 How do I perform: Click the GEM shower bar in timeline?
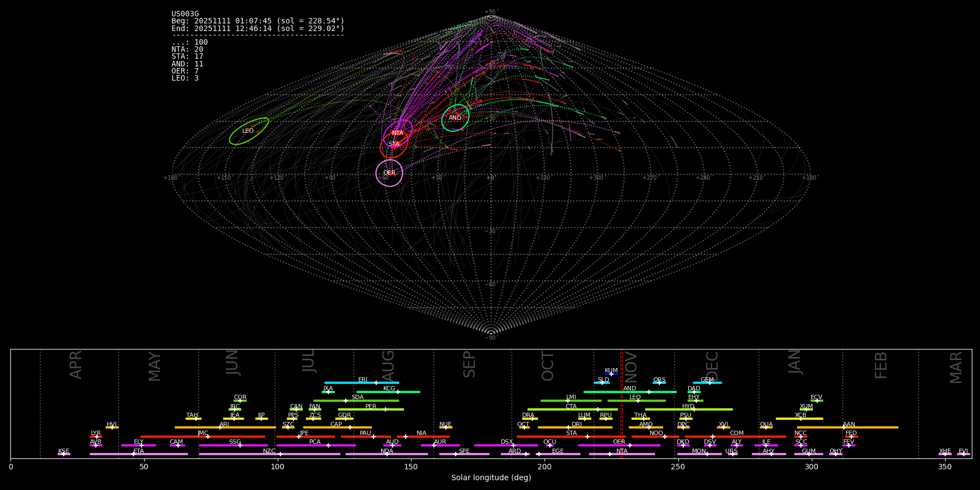tap(707, 383)
